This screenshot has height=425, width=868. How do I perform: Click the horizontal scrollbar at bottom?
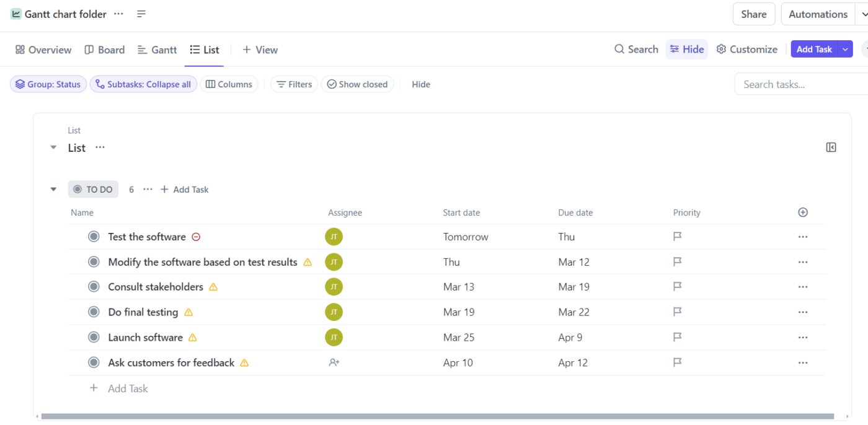(x=437, y=416)
